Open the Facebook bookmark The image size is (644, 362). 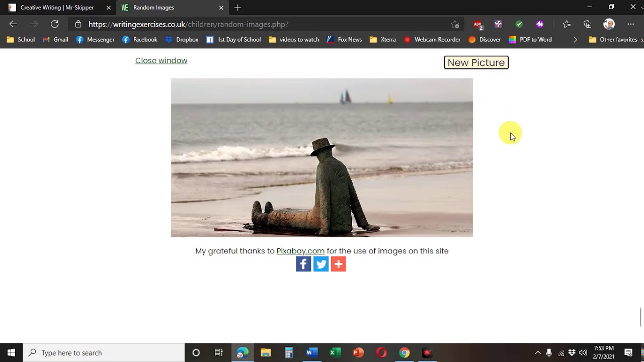click(x=140, y=40)
